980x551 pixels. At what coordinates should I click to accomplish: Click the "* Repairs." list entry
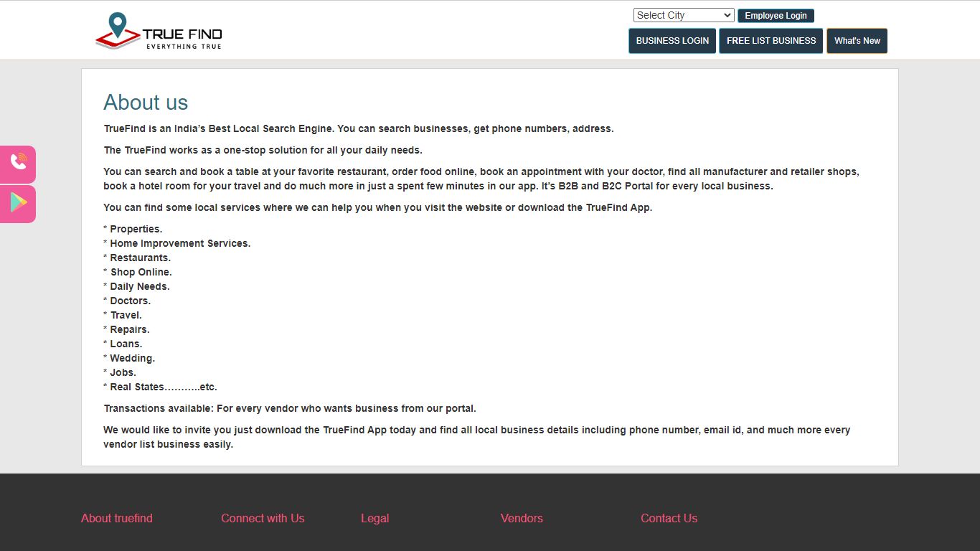tap(126, 329)
